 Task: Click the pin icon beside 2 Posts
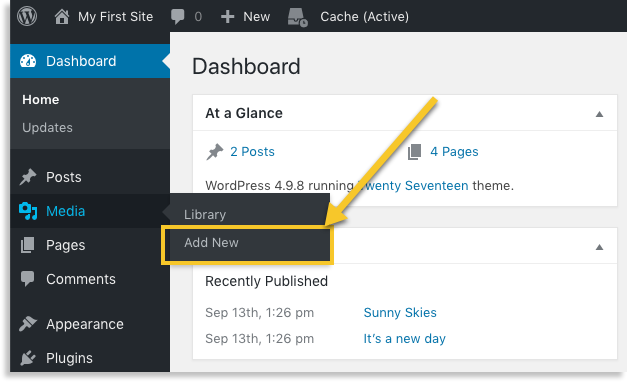(x=215, y=152)
